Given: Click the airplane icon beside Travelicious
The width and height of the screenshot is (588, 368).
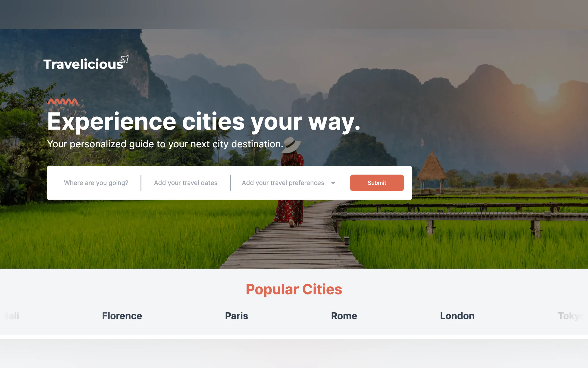Looking at the screenshot, I should pyautogui.click(x=125, y=59).
